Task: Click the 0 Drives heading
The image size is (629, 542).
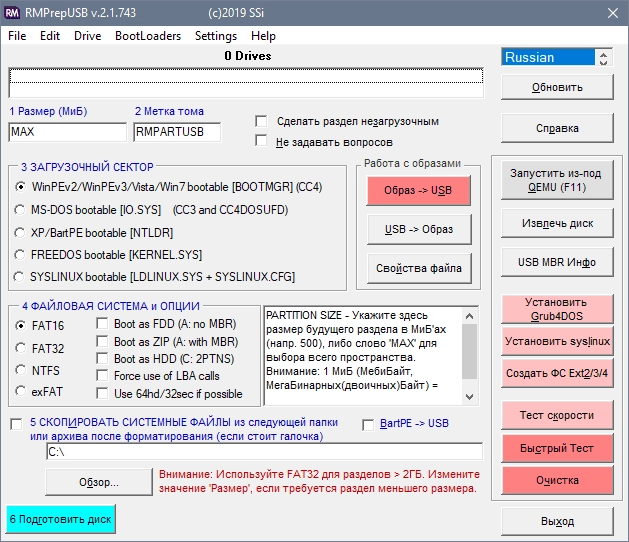Action: pos(248,56)
